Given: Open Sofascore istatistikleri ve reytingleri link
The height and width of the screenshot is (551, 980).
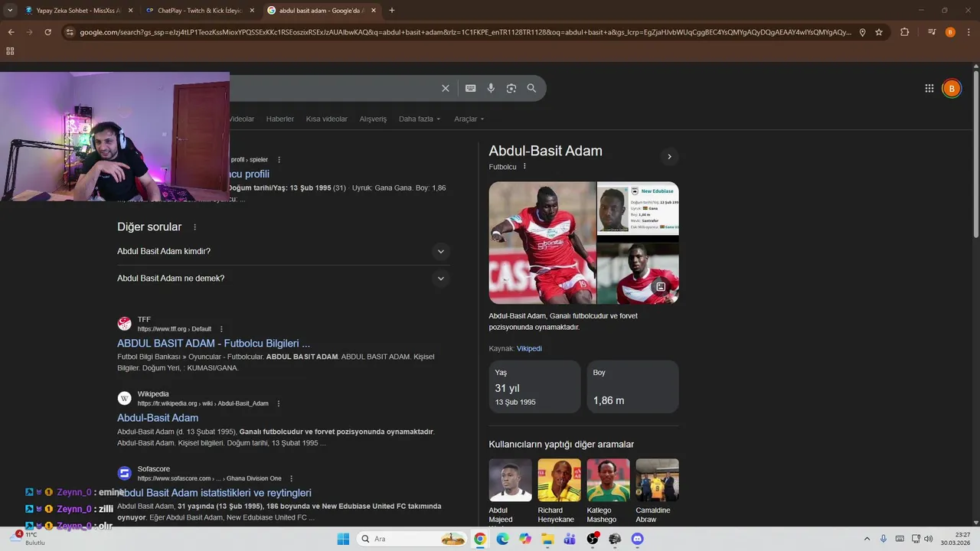Looking at the screenshot, I should pyautogui.click(x=214, y=493).
